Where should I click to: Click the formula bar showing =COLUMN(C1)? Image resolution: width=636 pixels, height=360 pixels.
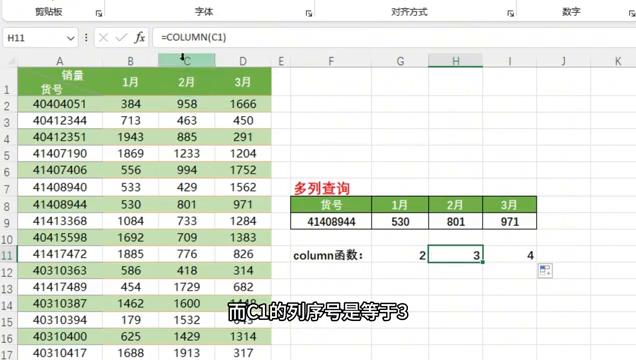pos(393,38)
